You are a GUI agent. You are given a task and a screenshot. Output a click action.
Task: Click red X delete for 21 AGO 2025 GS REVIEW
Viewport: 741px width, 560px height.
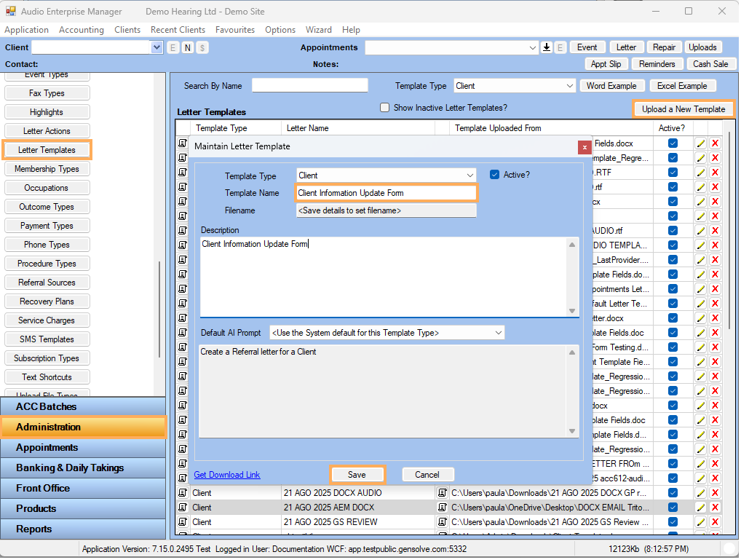click(x=715, y=522)
